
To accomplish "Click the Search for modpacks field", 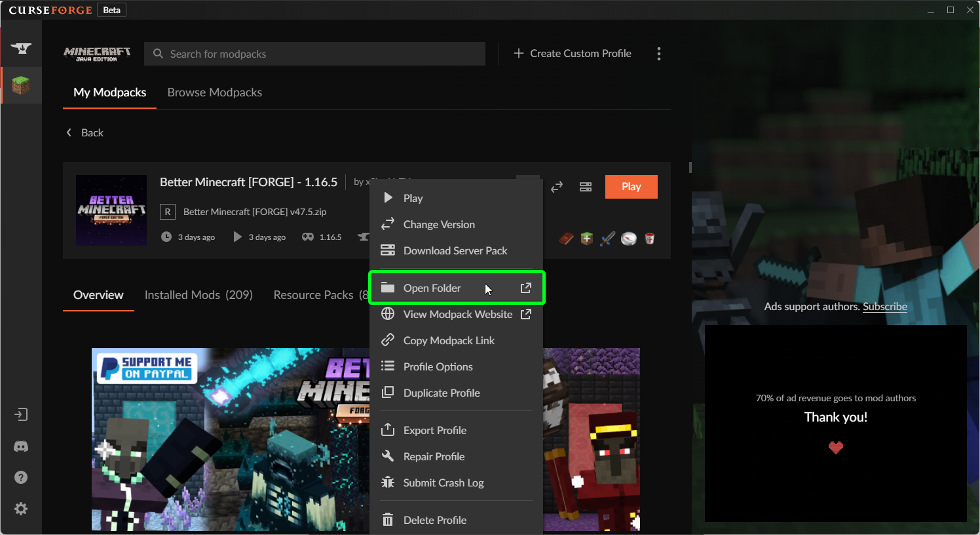I will tap(314, 54).
